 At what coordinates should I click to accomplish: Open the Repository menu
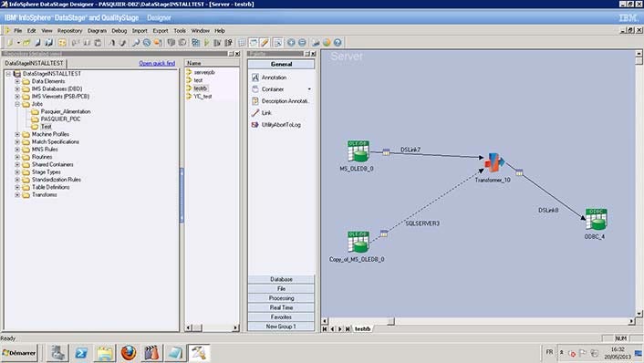[x=69, y=31]
